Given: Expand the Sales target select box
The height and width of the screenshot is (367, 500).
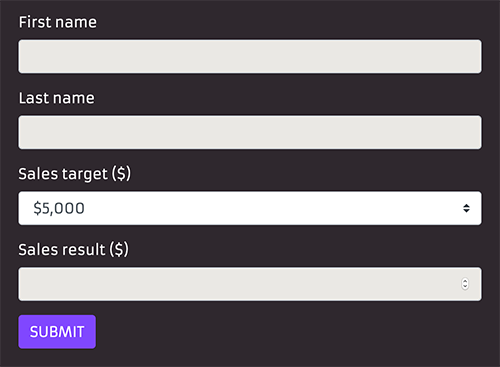Looking at the screenshot, I should [x=250, y=208].
